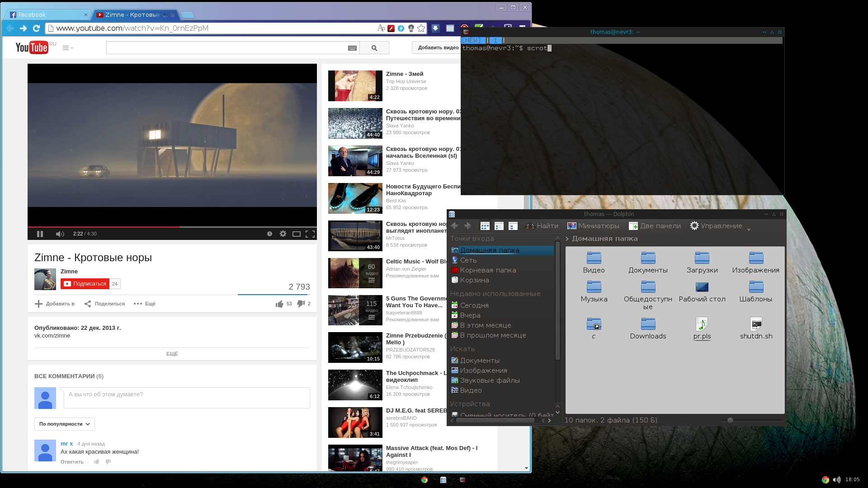The image size is (868, 488).
Task: Dislike mr x's comment
Action: click(x=108, y=462)
